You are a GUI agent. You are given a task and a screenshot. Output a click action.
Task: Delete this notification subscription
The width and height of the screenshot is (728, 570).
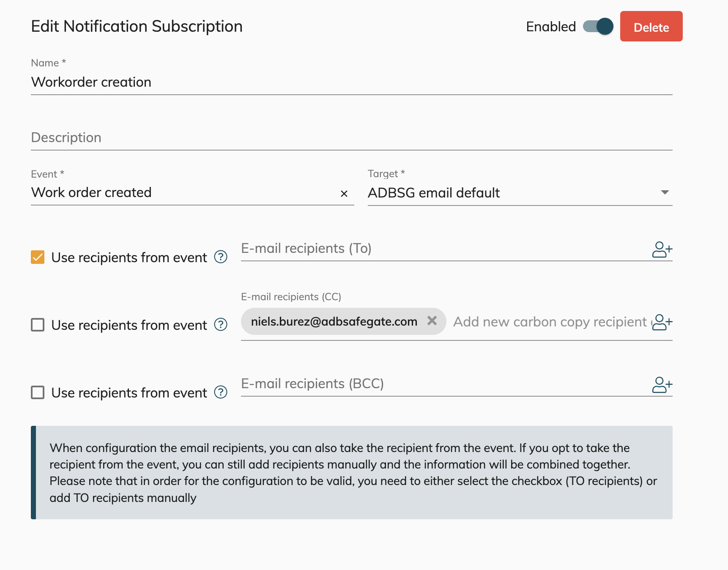click(x=651, y=27)
